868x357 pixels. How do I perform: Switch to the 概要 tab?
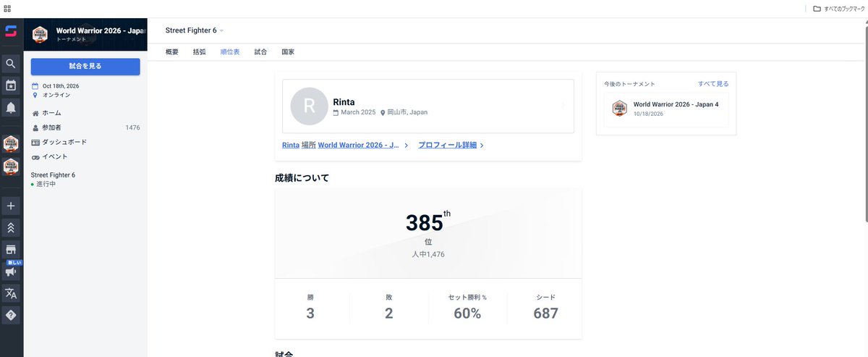(172, 52)
